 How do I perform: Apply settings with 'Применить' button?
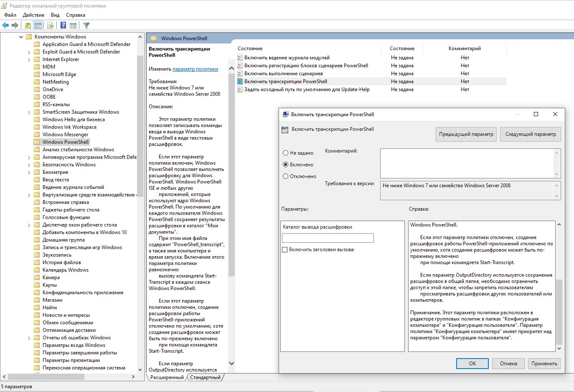point(544,364)
